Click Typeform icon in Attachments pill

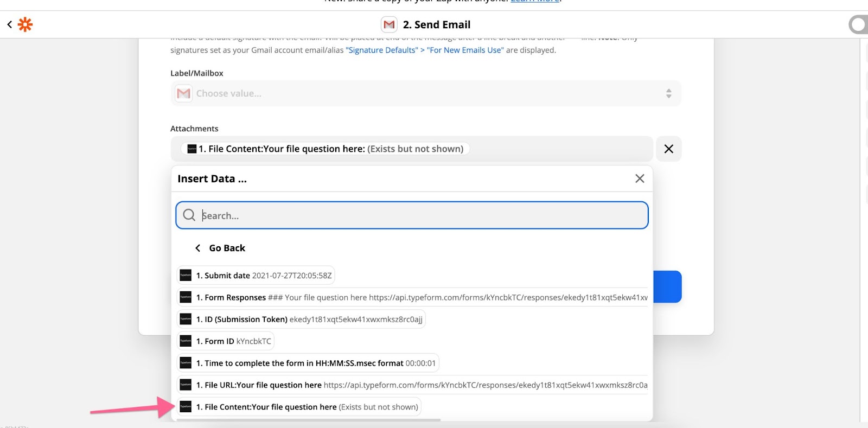[x=192, y=149]
